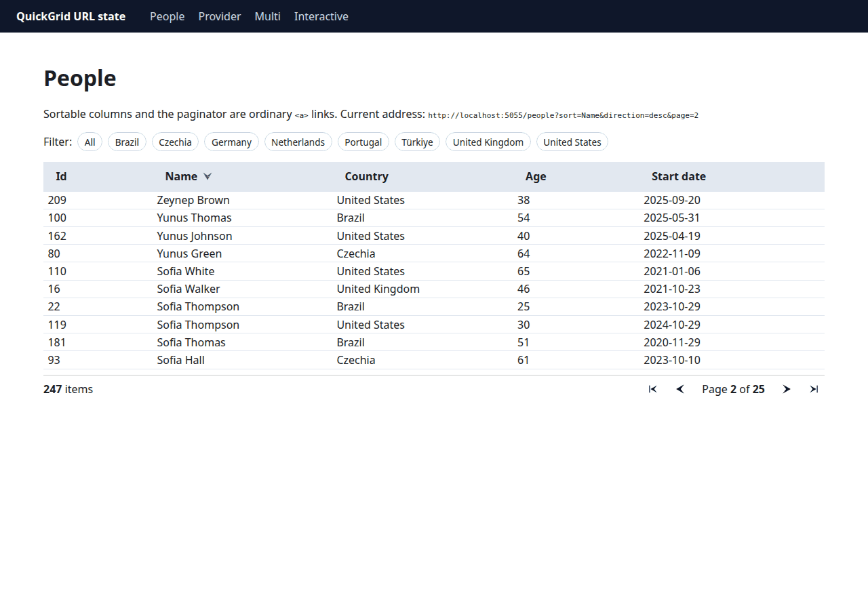Filter people by Brazil

tap(127, 142)
